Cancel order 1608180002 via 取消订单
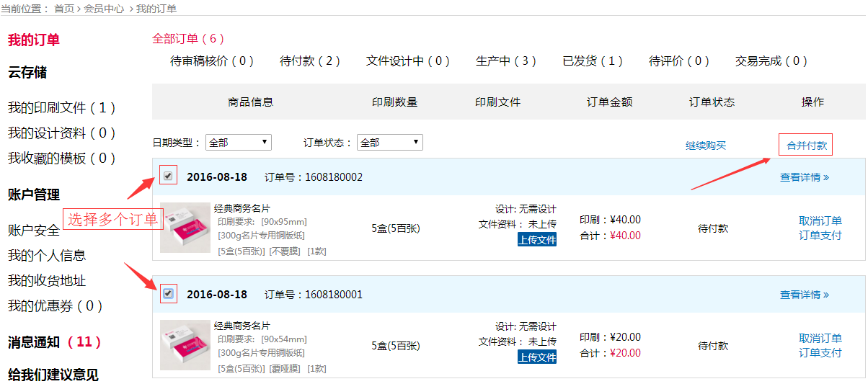The width and height of the screenshot is (868, 384). tap(820, 220)
